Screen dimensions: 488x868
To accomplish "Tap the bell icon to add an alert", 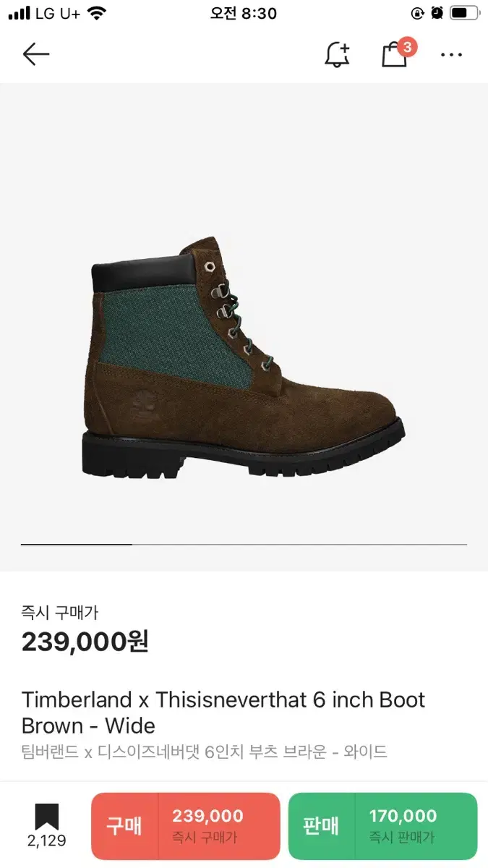I will click(337, 54).
